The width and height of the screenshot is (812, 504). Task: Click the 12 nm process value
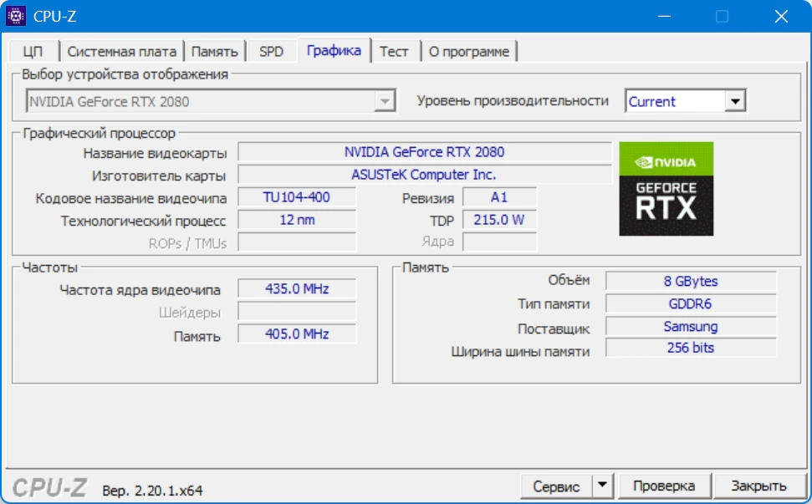(x=297, y=221)
